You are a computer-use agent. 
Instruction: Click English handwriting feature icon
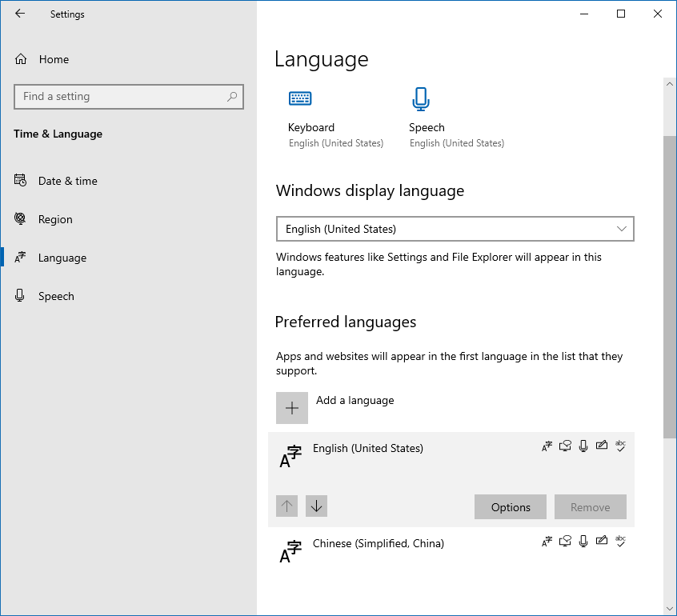602,446
